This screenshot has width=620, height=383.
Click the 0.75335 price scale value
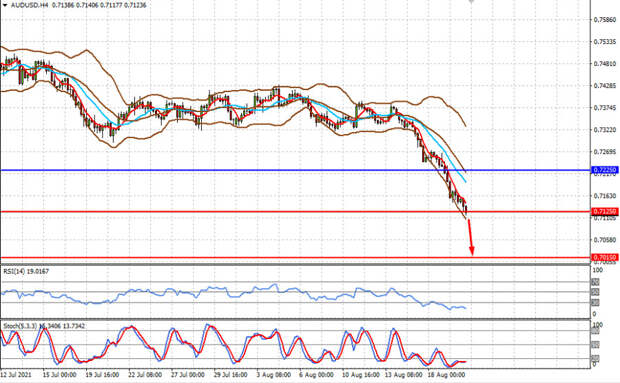pos(605,42)
